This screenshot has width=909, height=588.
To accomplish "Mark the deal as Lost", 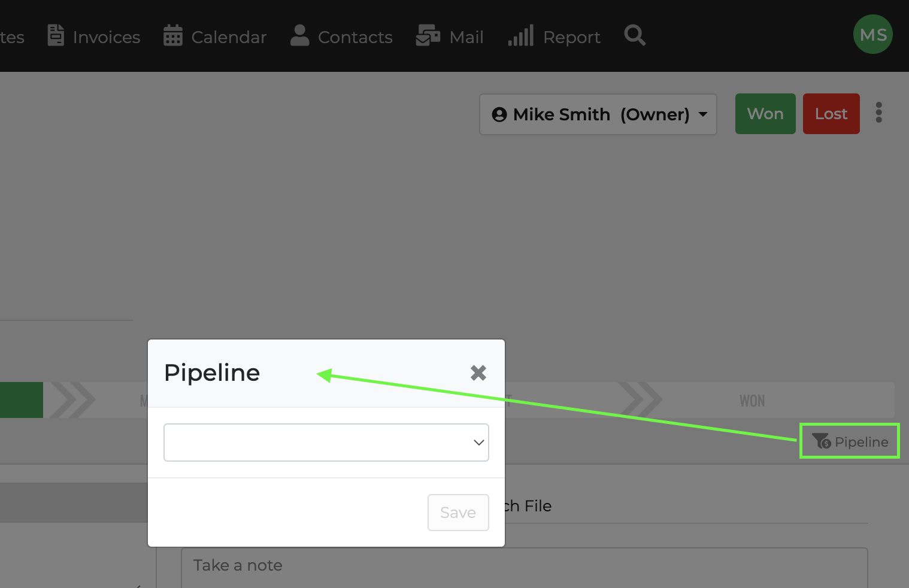I will point(831,114).
